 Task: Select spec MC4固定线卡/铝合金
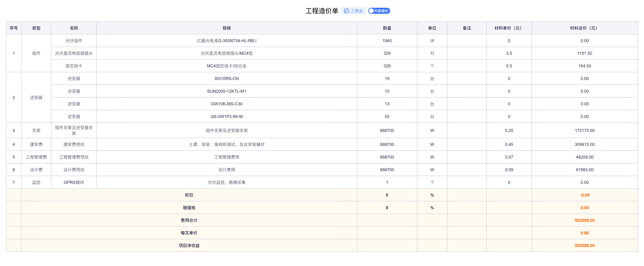(x=227, y=66)
